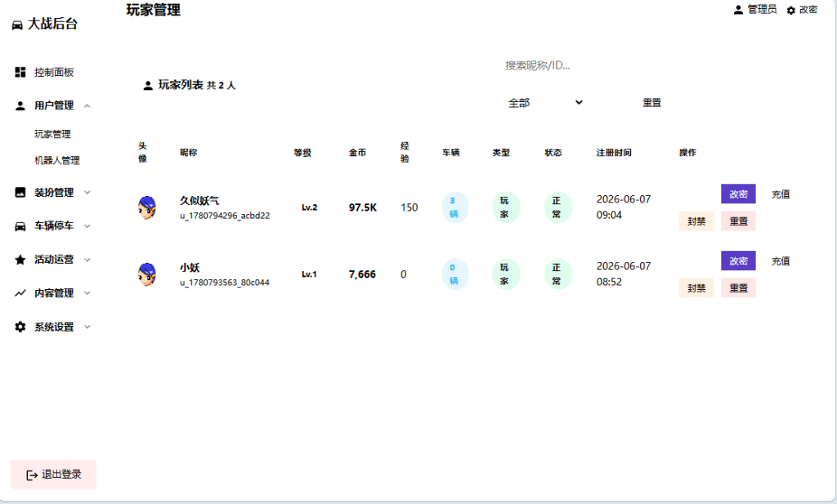837x504 pixels.
Task: Select 玩家管理 submenu item
Action: click(52, 134)
